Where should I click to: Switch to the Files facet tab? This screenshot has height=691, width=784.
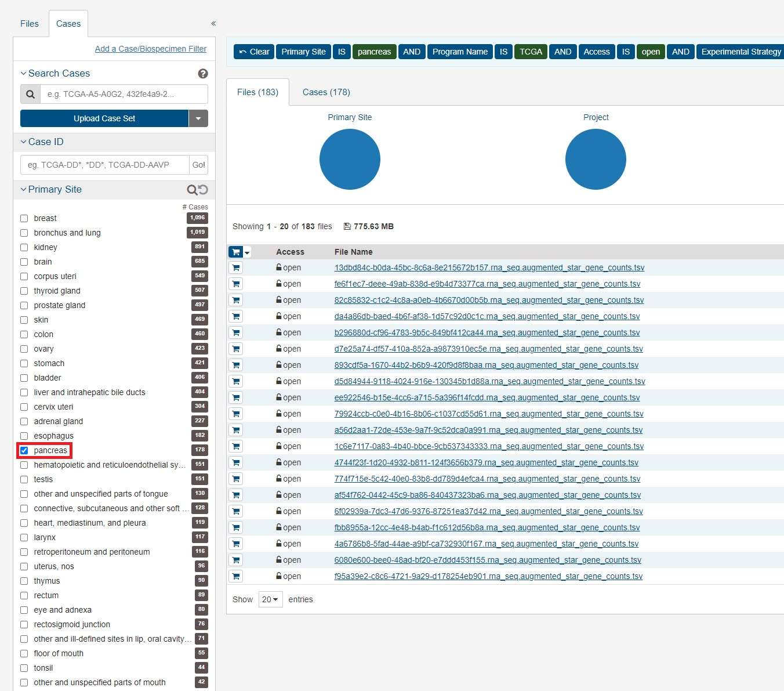(30, 24)
